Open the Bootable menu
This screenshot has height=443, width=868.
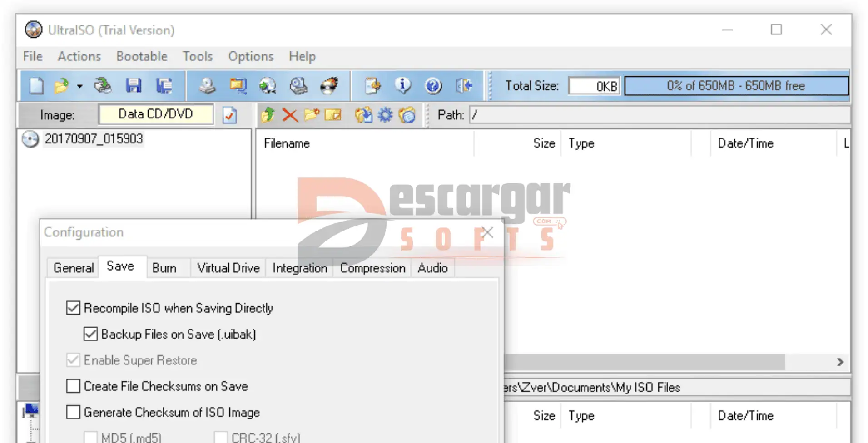(142, 56)
